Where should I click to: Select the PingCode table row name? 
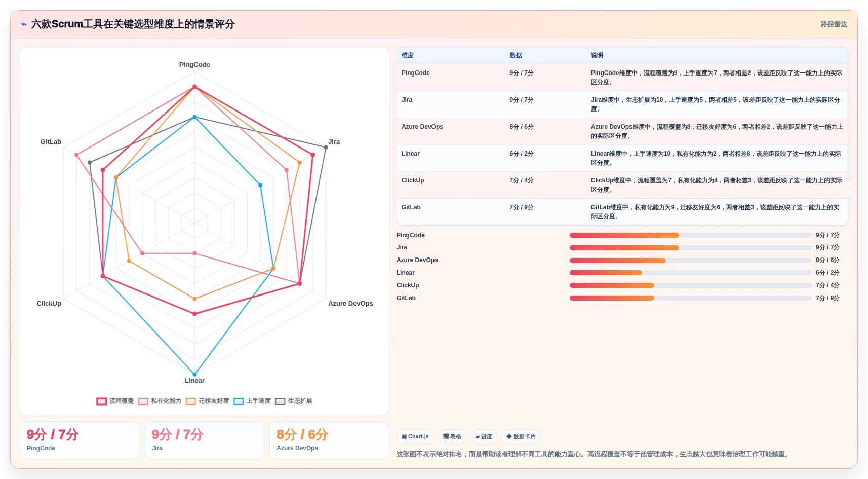coord(416,73)
